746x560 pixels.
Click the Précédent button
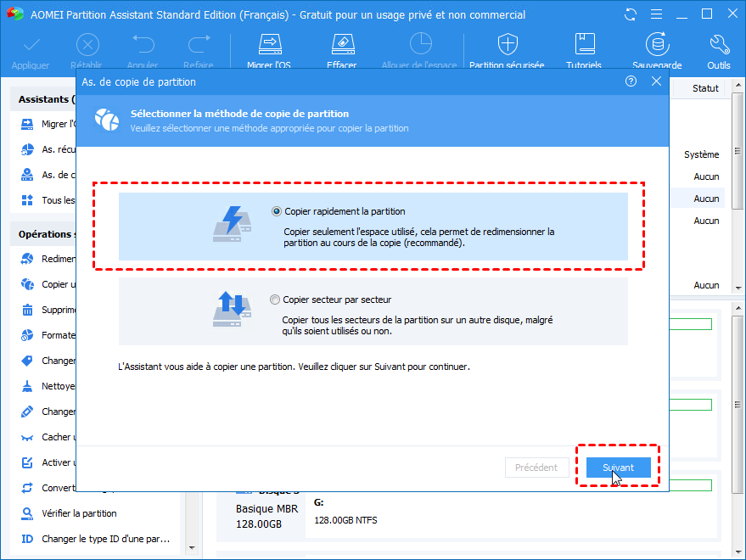tap(536, 468)
